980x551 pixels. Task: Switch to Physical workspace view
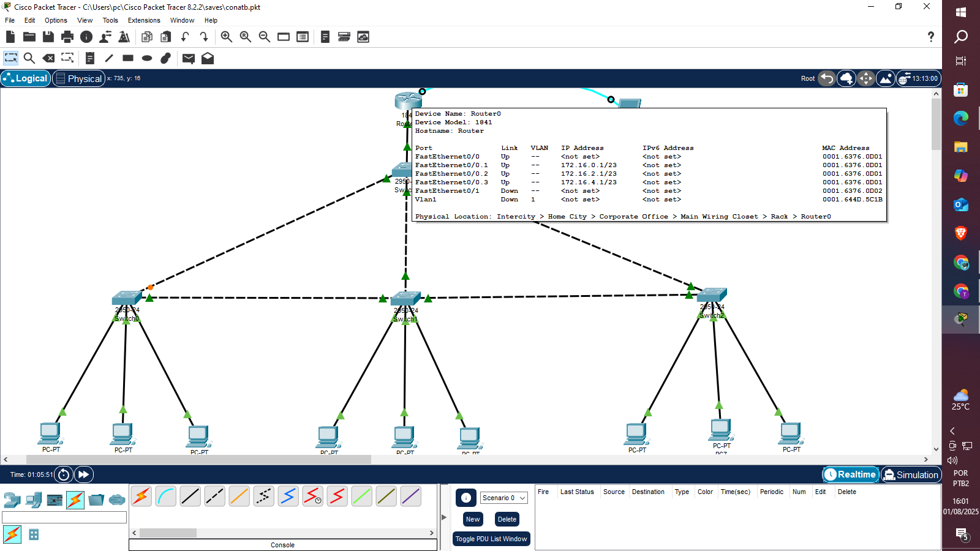click(78, 78)
